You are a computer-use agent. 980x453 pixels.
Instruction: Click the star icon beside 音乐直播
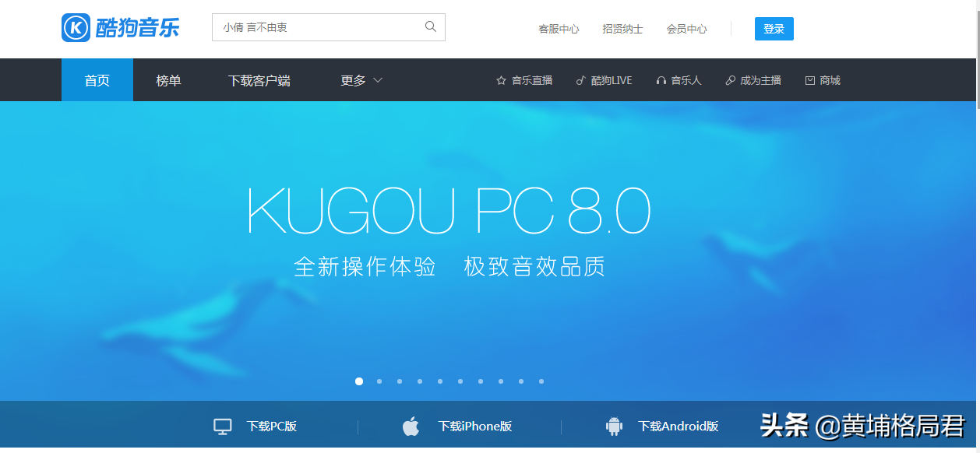coord(501,80)
